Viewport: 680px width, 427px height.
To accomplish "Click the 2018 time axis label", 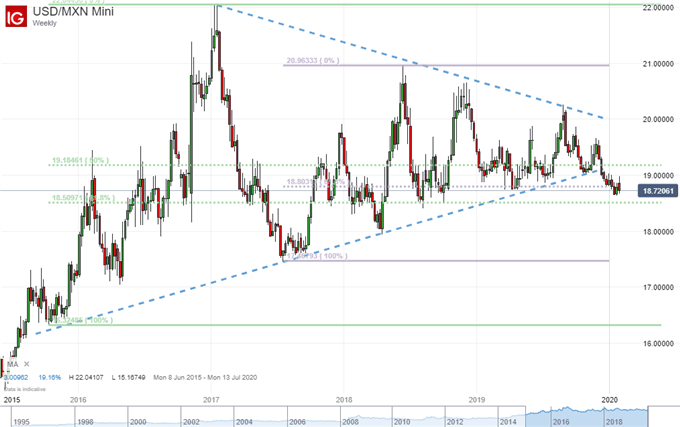I will click(344, 399).
